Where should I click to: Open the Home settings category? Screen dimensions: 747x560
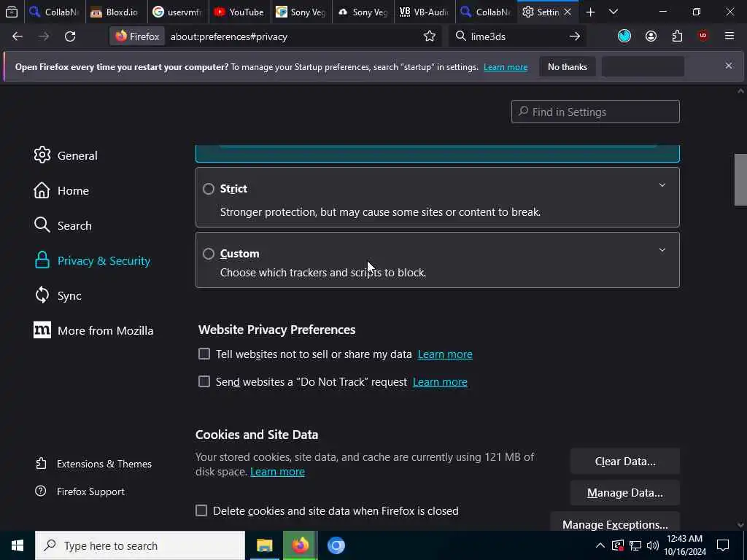(61, 190)
